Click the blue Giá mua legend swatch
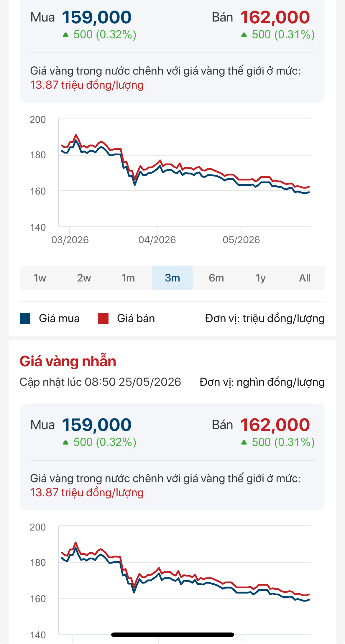This screenshot has width=345, height=644. pyautogui.click(x=25, y=319)
